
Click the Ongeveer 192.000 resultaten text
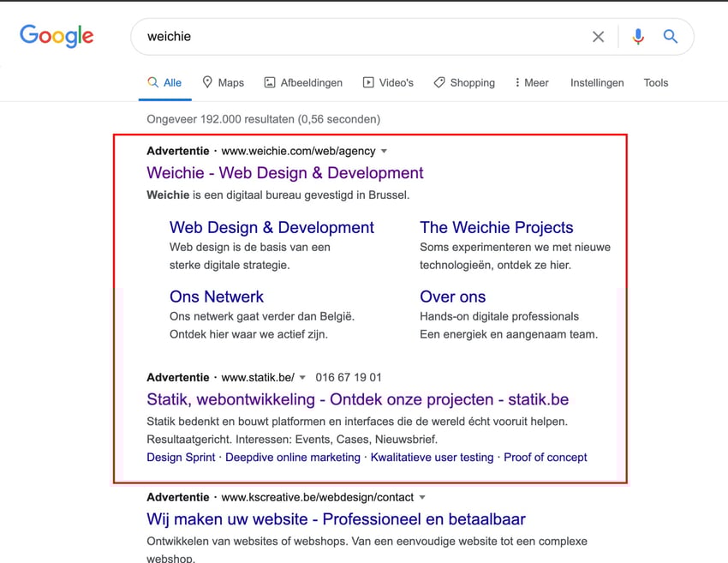[x=263, y=119]
